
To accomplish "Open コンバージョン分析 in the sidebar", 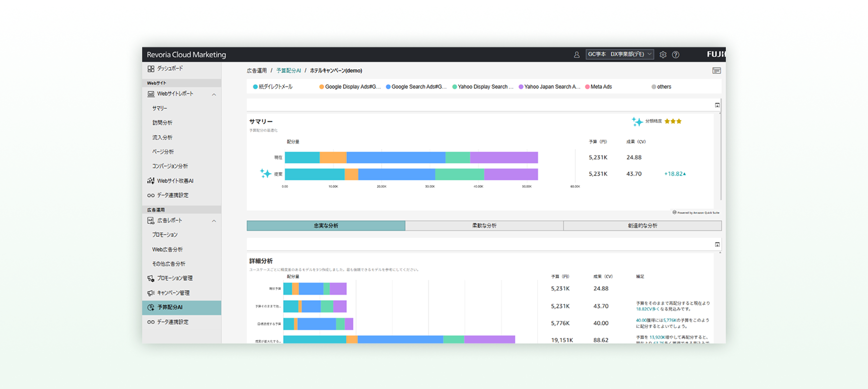I will click(170, 166).
